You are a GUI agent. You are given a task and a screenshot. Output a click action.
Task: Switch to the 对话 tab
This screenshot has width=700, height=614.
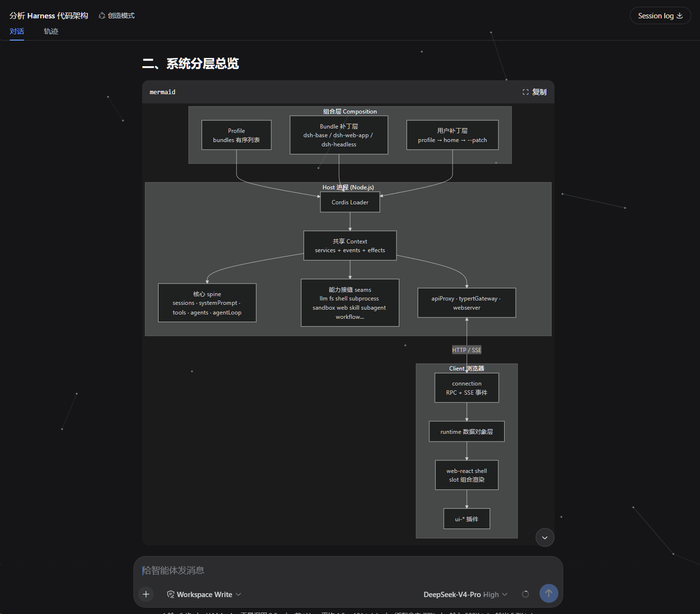coord(17,31)
